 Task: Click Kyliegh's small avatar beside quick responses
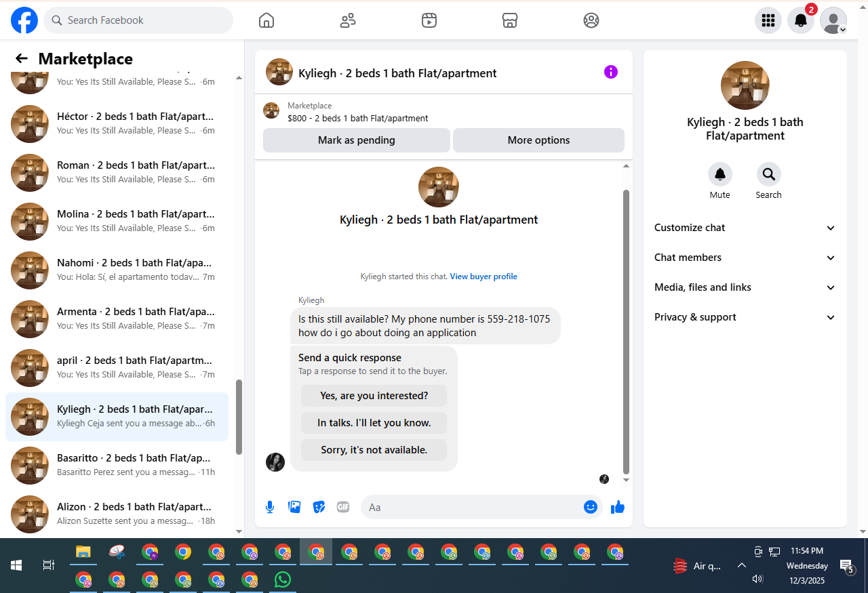[275, 462]
